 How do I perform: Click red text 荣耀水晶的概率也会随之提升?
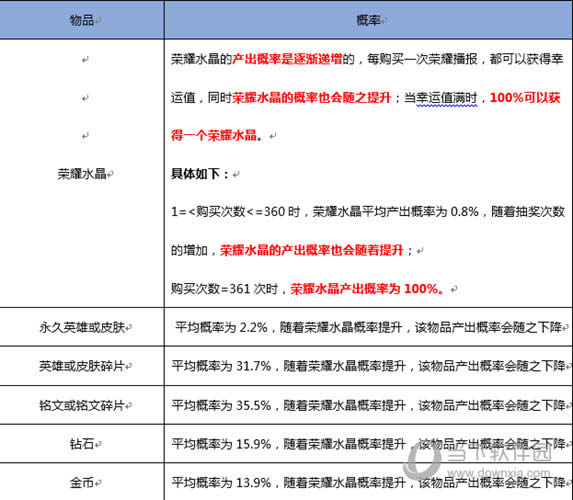[311, 97]
